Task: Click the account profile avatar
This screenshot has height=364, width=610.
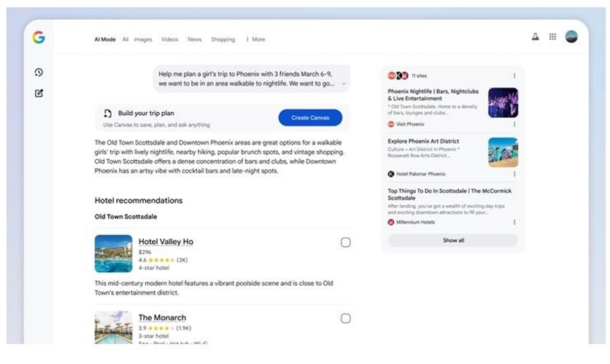Action: (x=571, y=37)
